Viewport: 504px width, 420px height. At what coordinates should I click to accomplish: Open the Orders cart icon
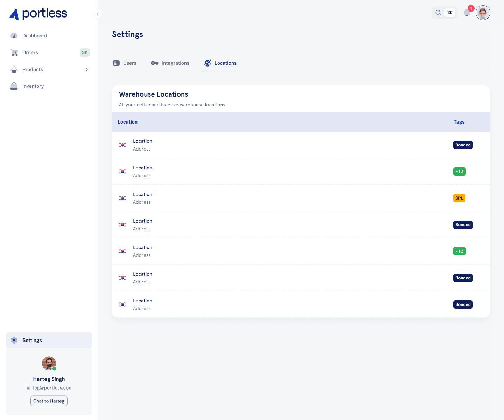pyautogui.click(x=14, y=52)
